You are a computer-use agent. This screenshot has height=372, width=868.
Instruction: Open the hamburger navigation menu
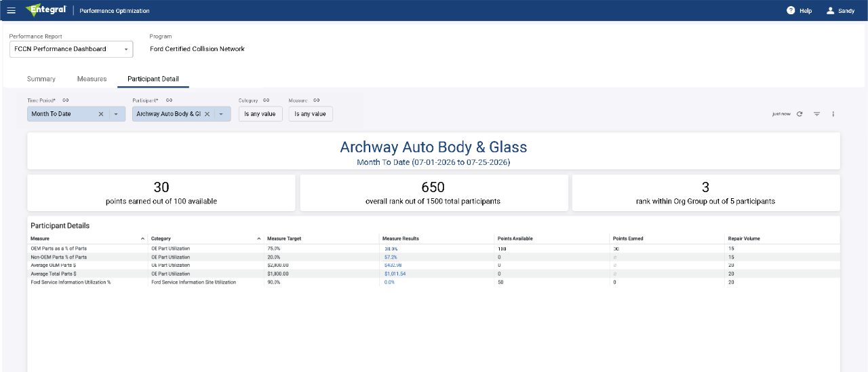11,11
